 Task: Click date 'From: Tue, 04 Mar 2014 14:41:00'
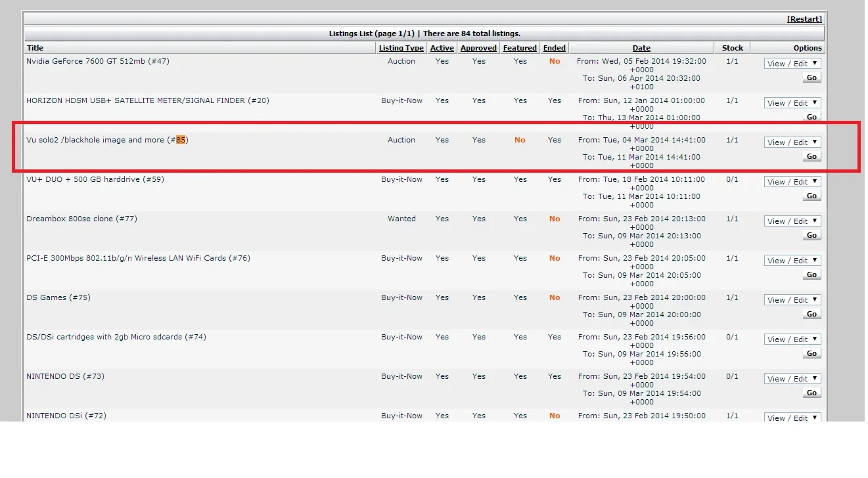pyautogui.click(x=641, y=140)
